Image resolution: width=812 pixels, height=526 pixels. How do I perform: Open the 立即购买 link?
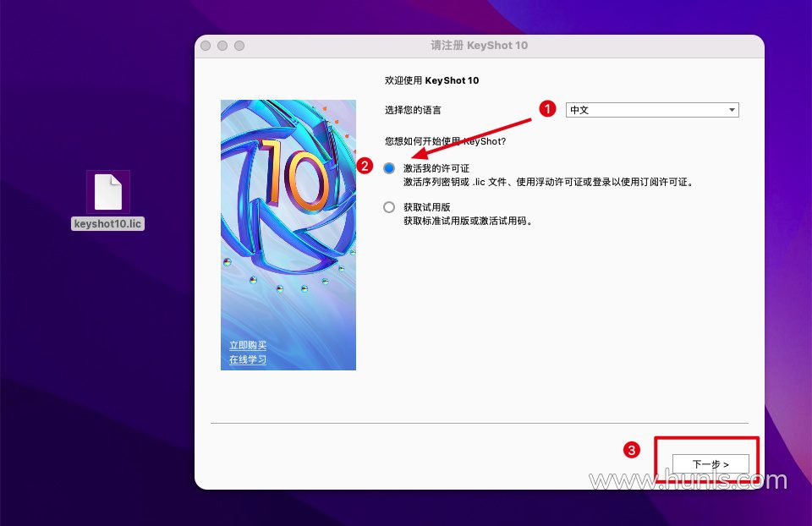[x=248, y=345]
